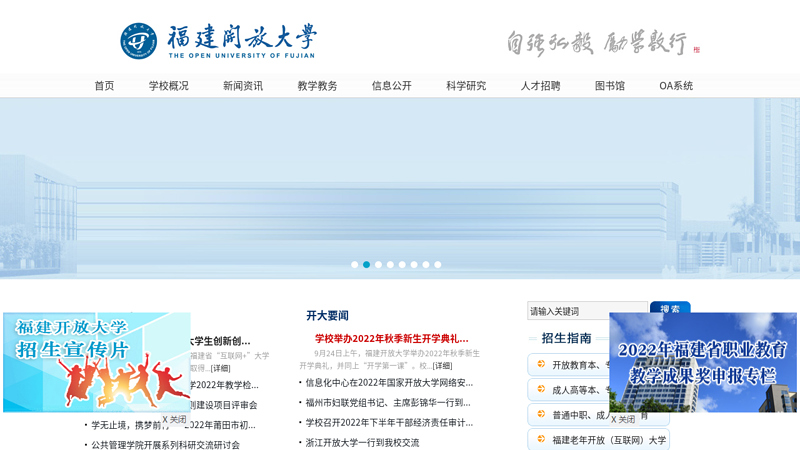The width and height of the screenshot is (800, 450).
Task: Open the 新闻资讯 menu item
Action: coord(243,86)
